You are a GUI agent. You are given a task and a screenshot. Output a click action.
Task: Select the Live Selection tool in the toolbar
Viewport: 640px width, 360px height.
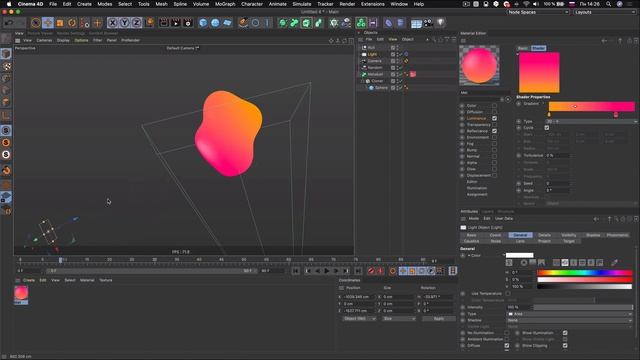[36, 23]
